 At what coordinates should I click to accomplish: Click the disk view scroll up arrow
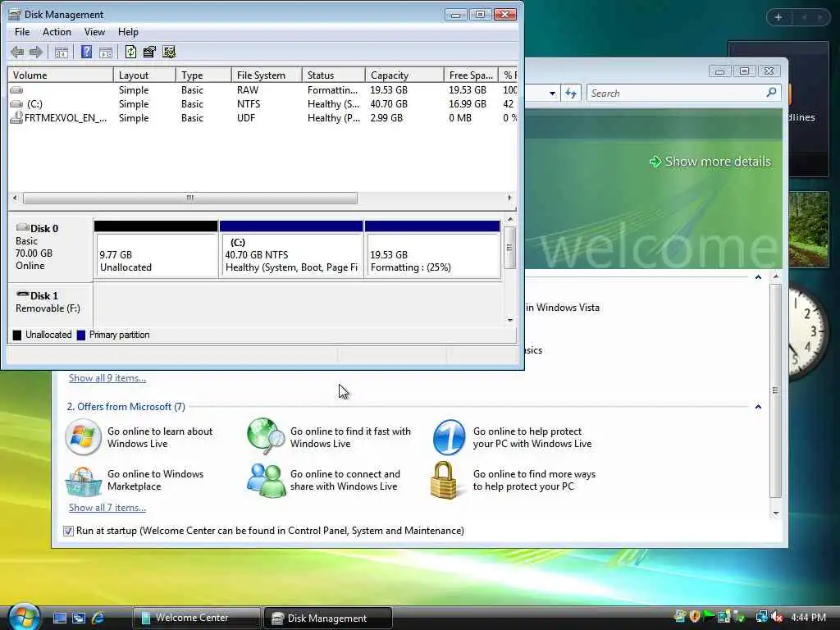click(x=510, y=220)
